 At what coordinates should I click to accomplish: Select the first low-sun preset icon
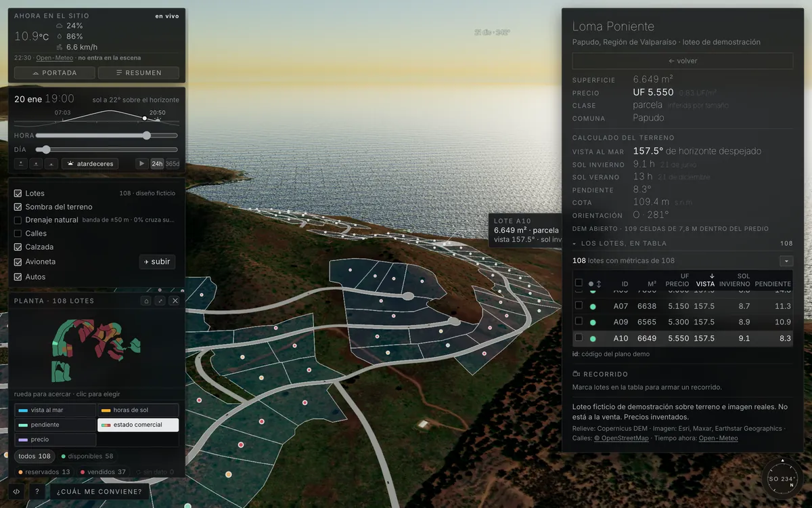pyautogui.click(x=20, y=164)
